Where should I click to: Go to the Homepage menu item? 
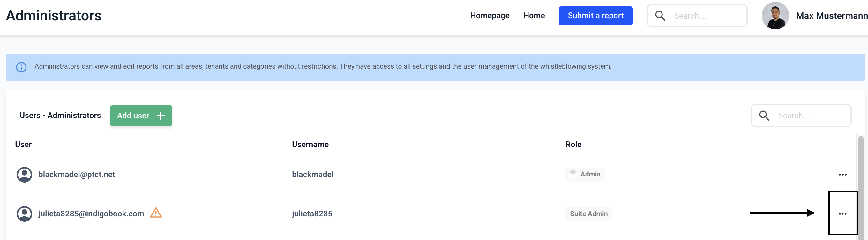tap(490, 16)
